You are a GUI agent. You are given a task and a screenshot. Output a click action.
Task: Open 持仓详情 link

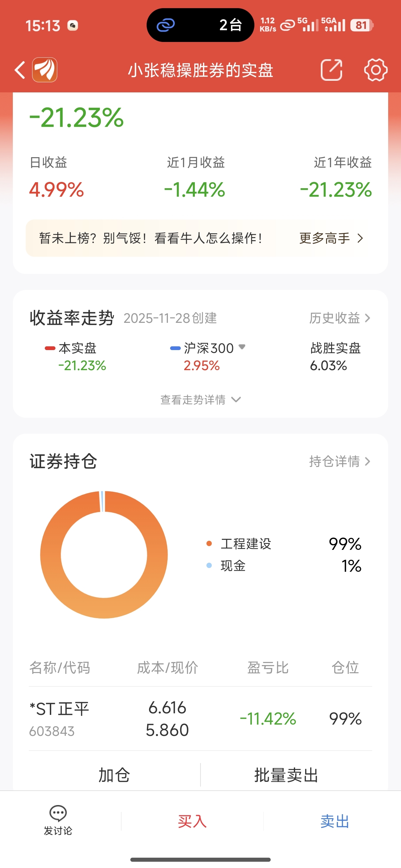pos(340,461)
